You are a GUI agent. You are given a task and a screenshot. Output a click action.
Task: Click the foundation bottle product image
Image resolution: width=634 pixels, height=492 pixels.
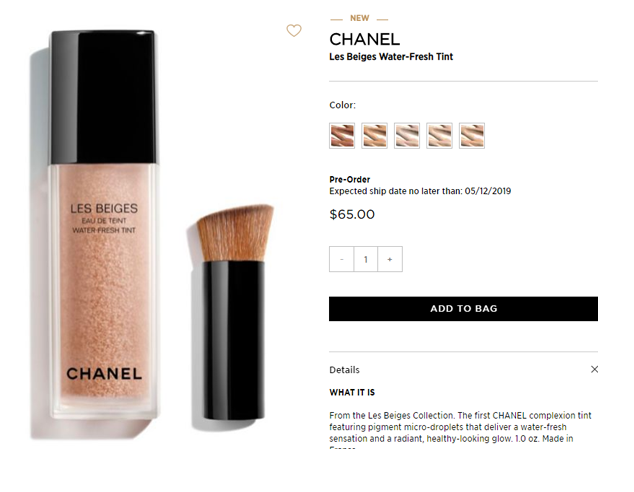point(103,224)
